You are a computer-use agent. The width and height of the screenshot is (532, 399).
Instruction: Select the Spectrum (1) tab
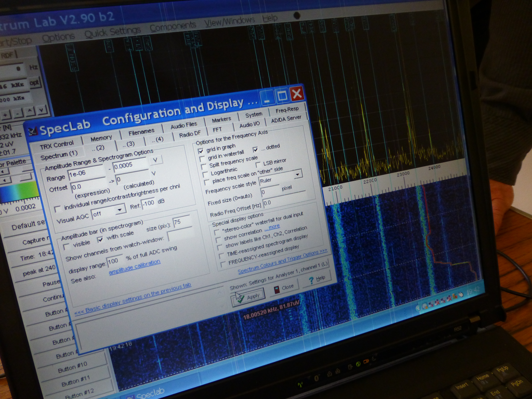59,156
